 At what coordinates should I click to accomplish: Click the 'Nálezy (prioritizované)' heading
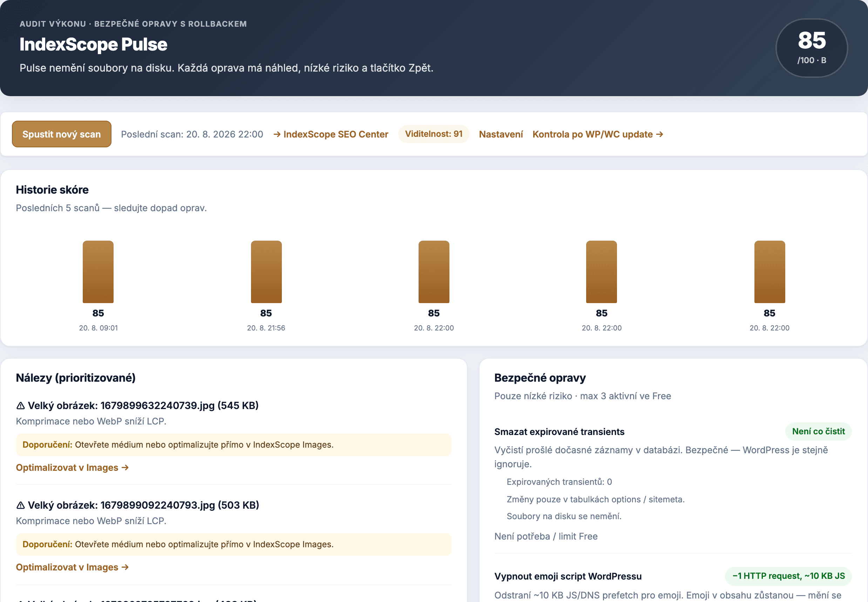click(76, 377)
